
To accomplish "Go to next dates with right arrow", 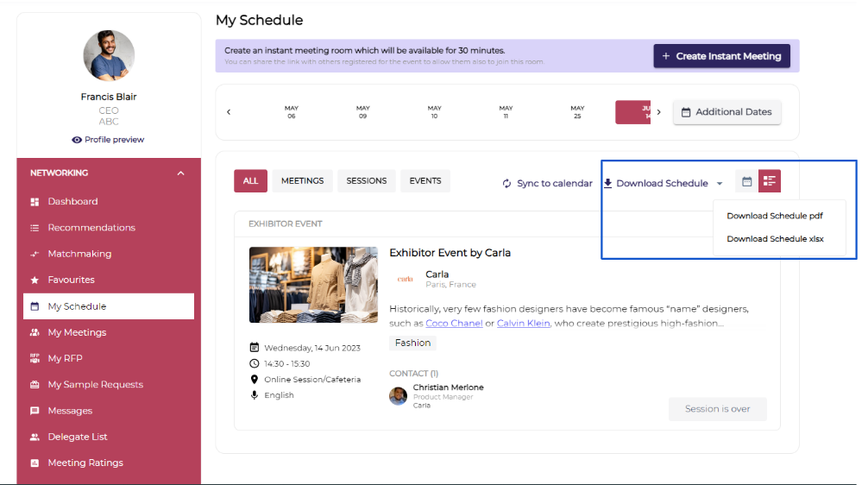I will (x=659, y=112).
